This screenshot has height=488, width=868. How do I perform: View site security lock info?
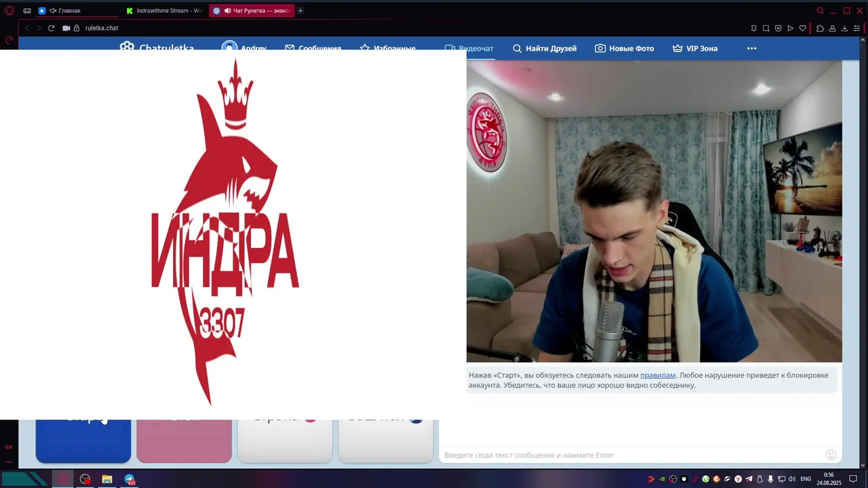[x=77, y=28]
